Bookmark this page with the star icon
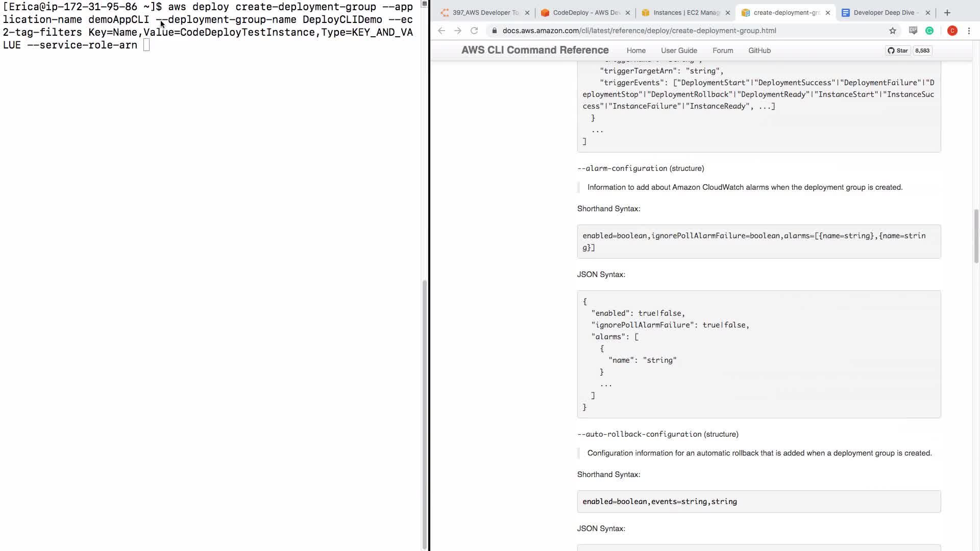The height and width of the screenshot is (551, 980). point(892,31)
